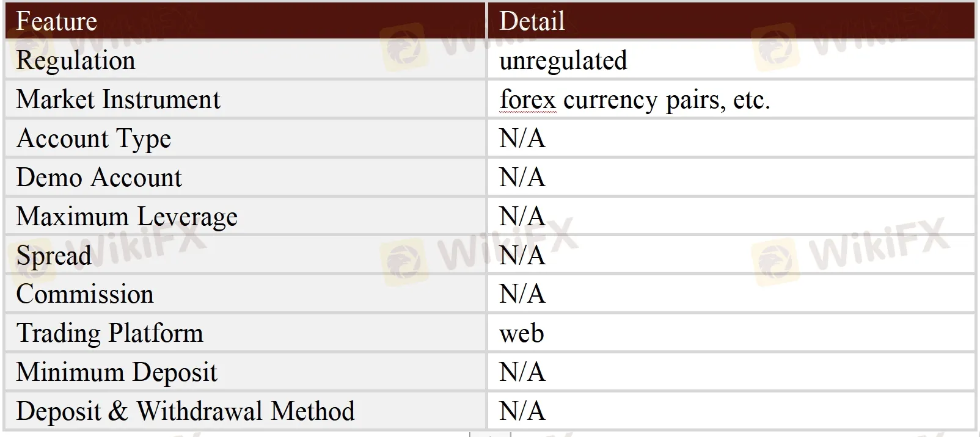This screenshot has height=437, width=980.
Task: Select the Demo Account label
Action: point(99,178)
